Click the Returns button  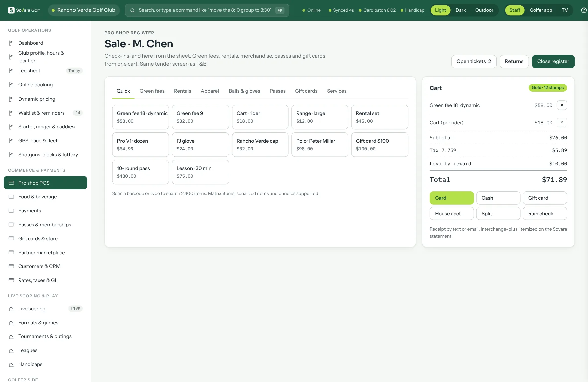point(514,62)
